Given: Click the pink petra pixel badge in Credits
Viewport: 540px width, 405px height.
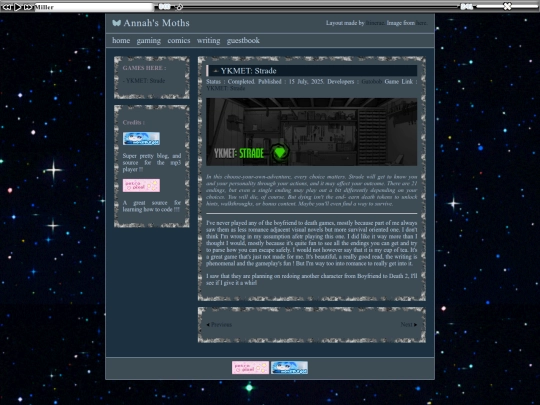Looking at the screenshot, I should (141, 185).
